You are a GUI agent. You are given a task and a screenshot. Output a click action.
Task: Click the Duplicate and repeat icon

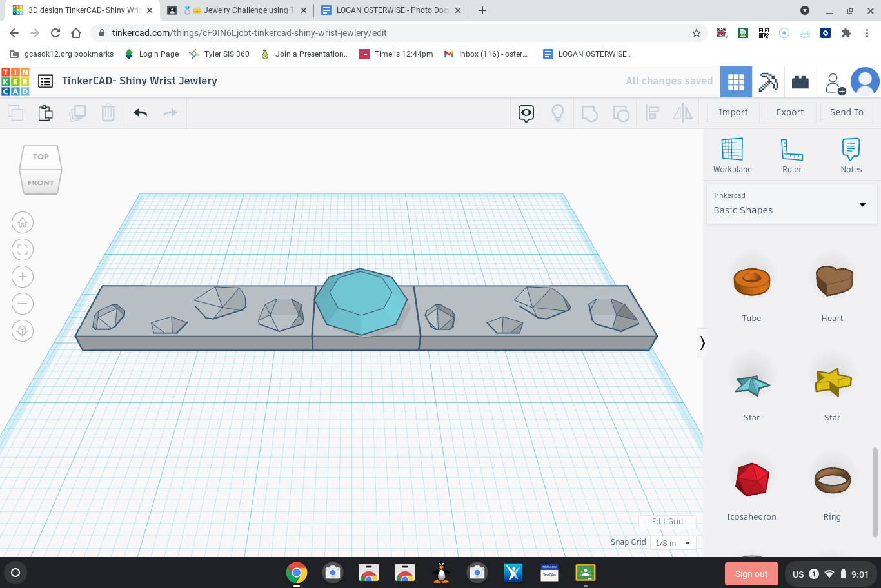[x=77, y=113]
